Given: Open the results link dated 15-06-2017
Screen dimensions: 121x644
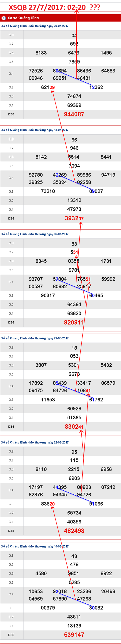Looking at the screenshot, I should tap(35, 546).
